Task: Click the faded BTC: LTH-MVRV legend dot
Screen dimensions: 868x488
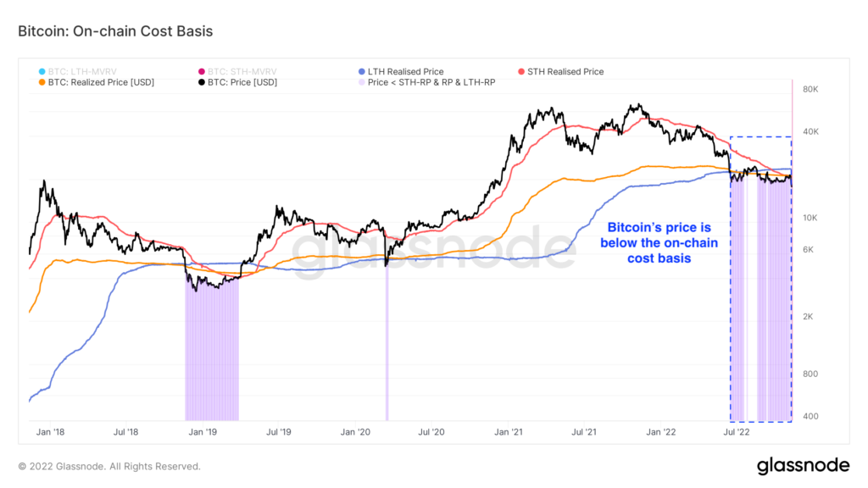Action: (x=42, y=72)
